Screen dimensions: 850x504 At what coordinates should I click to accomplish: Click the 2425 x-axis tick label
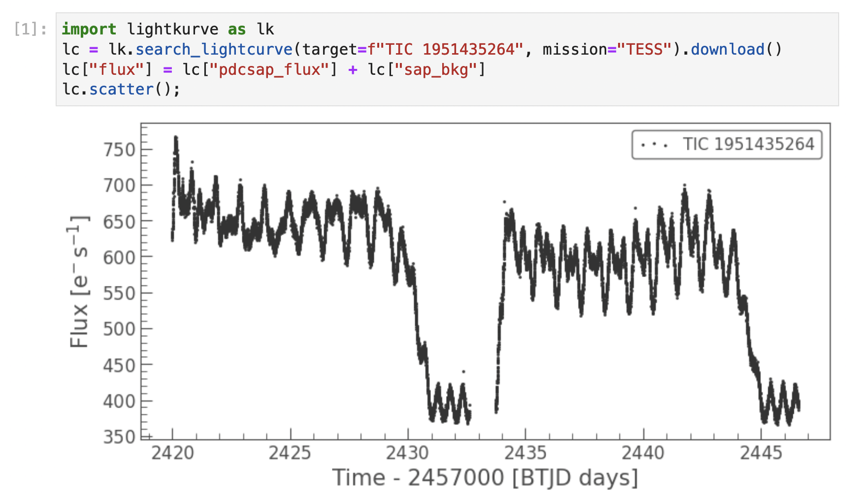(x=290, y=452)
